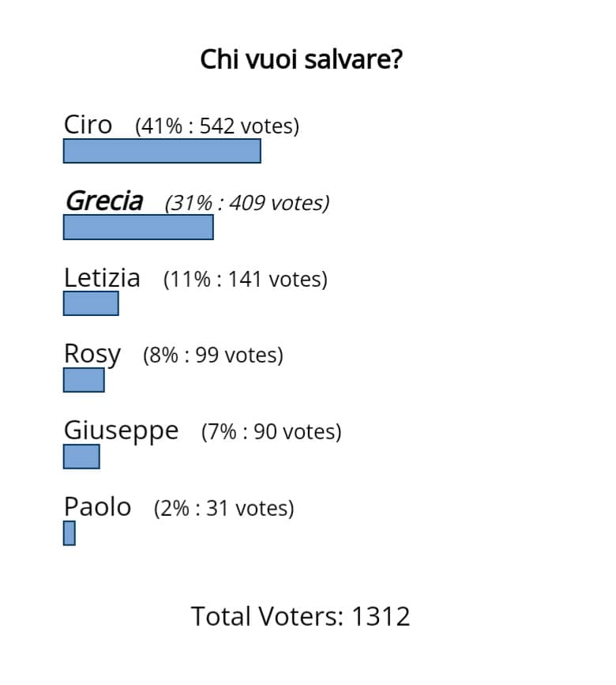Click Paolo's small blue vote bar

coord(69,533)
